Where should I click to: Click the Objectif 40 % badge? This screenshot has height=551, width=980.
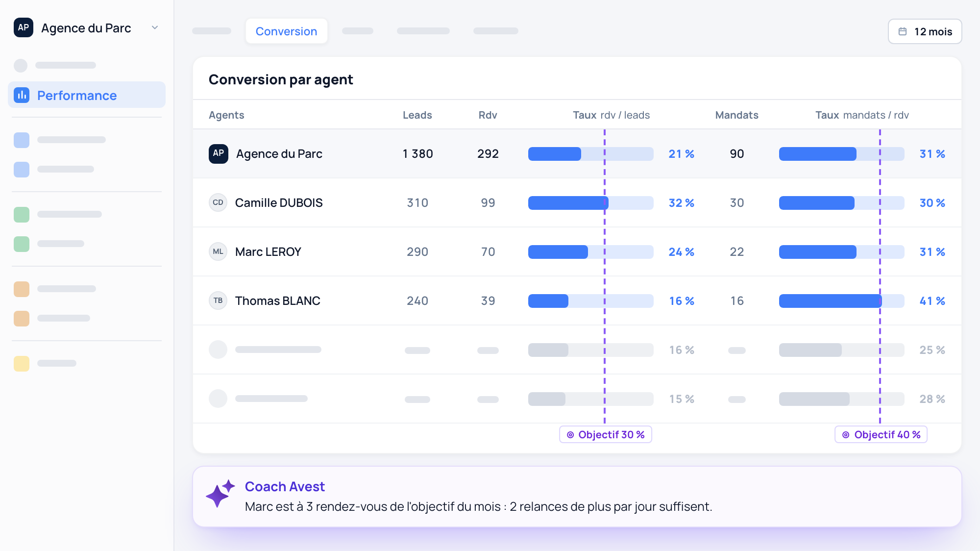[x=881, y=435]
